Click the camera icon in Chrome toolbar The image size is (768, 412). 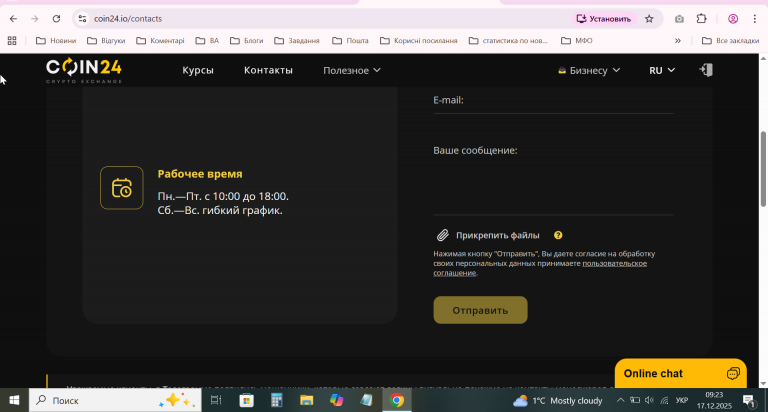click(679, 19)
